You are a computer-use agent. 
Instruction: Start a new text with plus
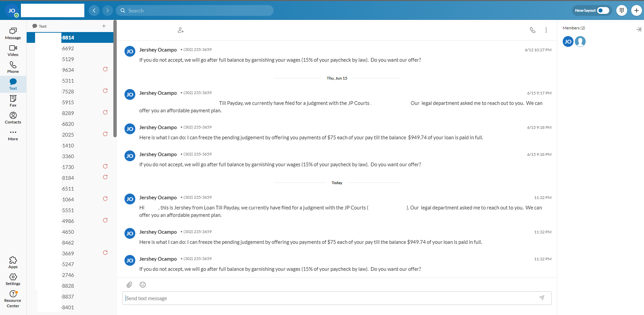click(x=104, y=26)
